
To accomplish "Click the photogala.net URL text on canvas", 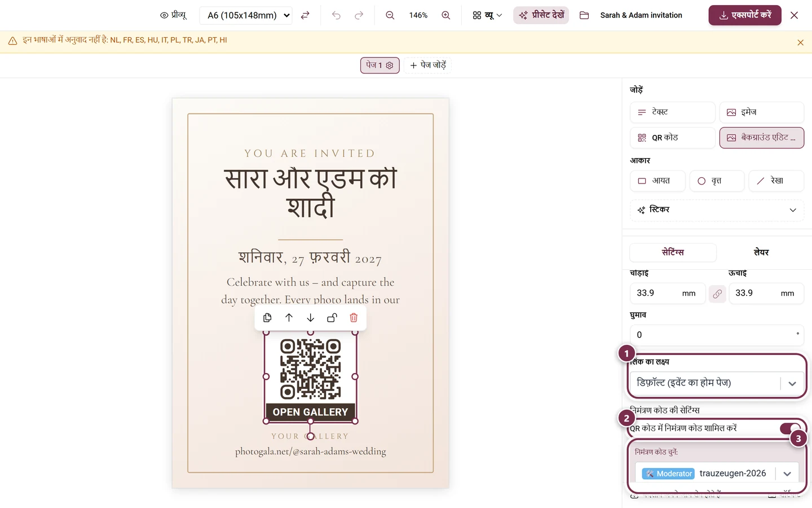I will click(311, 452).
